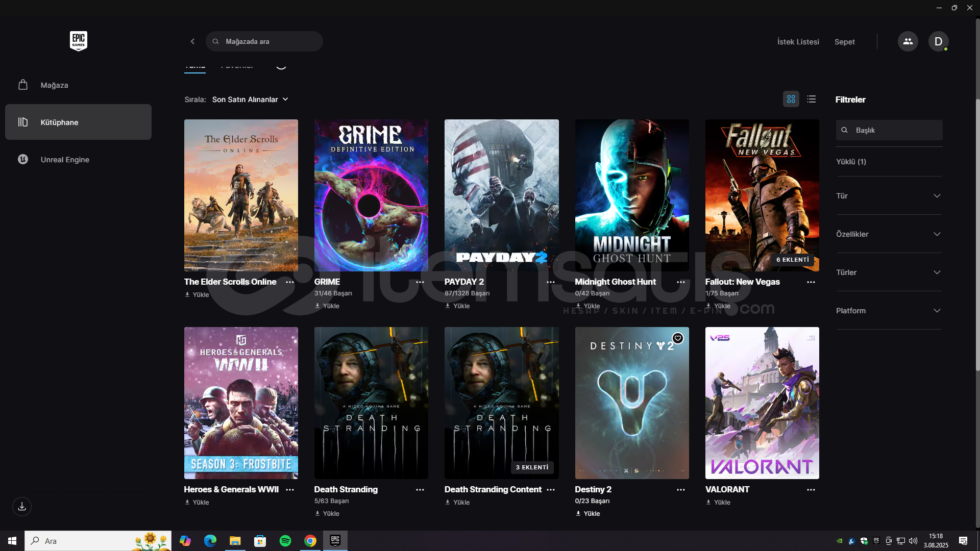The image size is (980, 551).
Task: Click Yükle under Destiny 2
Action: [x=588, y=514]
